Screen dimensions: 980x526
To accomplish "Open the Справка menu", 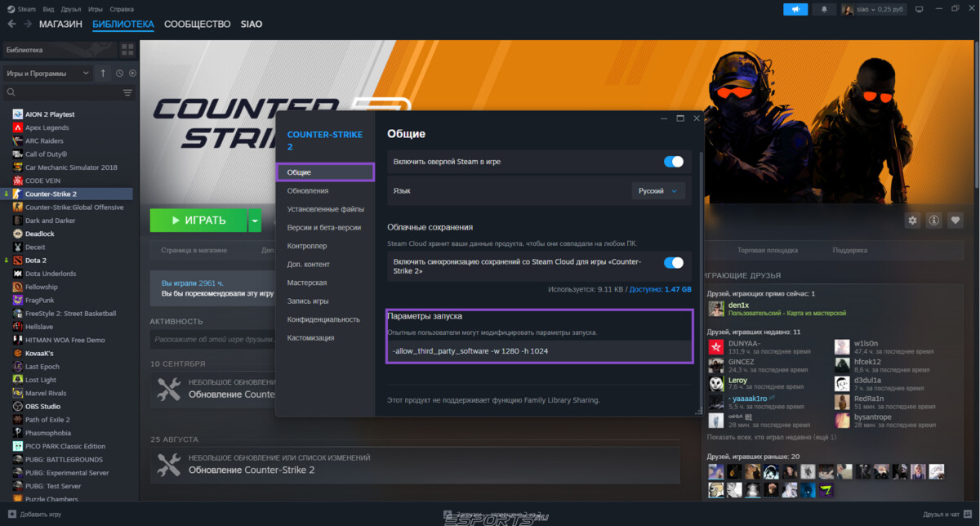I will pyautogui.click(x=122, y=8).
